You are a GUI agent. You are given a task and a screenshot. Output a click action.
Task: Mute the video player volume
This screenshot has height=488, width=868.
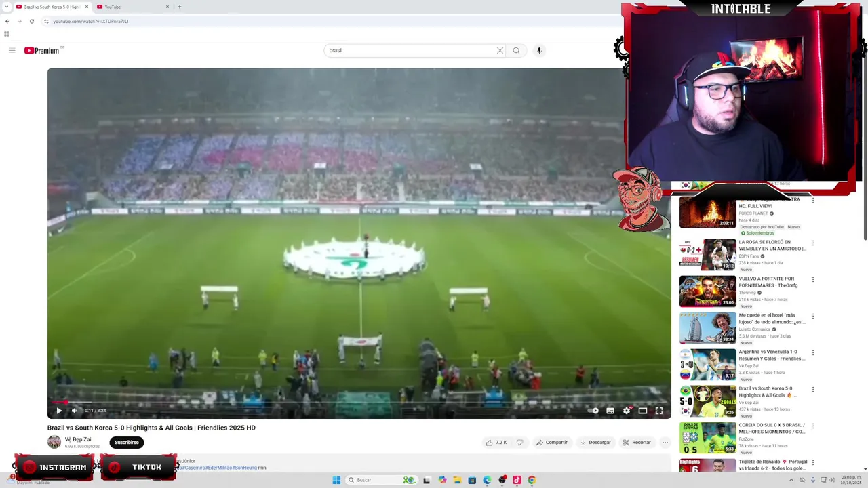[74, 411]
